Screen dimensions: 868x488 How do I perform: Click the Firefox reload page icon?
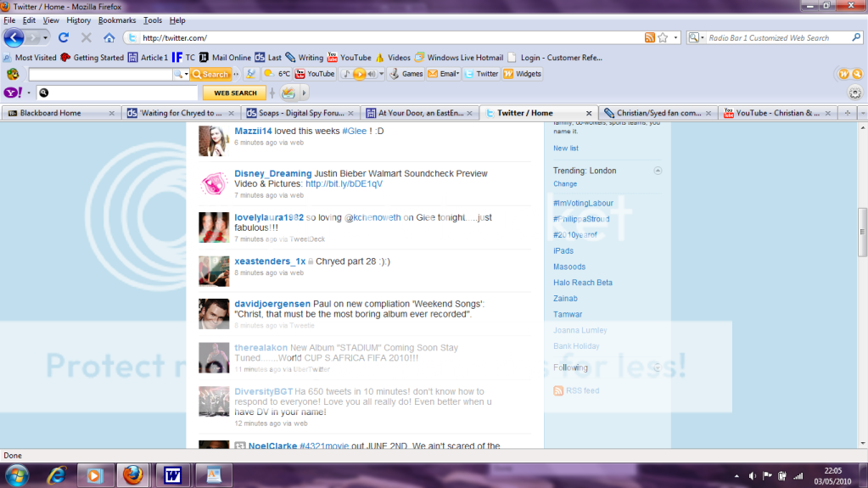pos(63,37)
